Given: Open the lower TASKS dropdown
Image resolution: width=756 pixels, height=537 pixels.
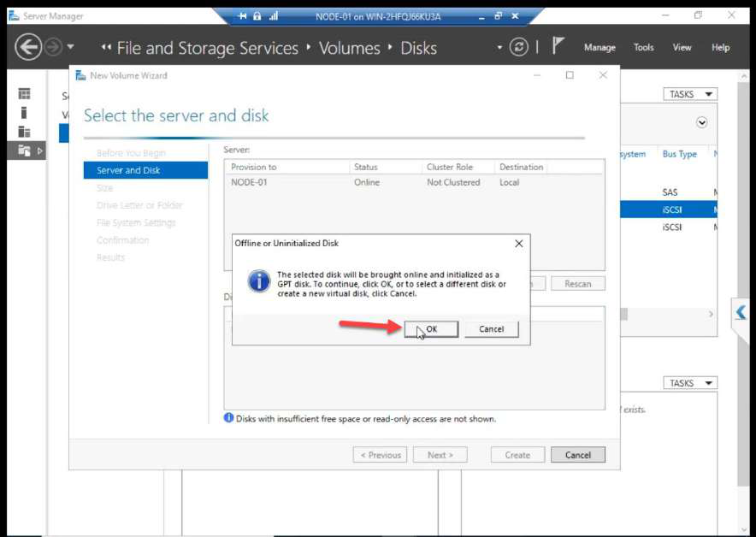Looking at the screenshot, I should 690,383.
